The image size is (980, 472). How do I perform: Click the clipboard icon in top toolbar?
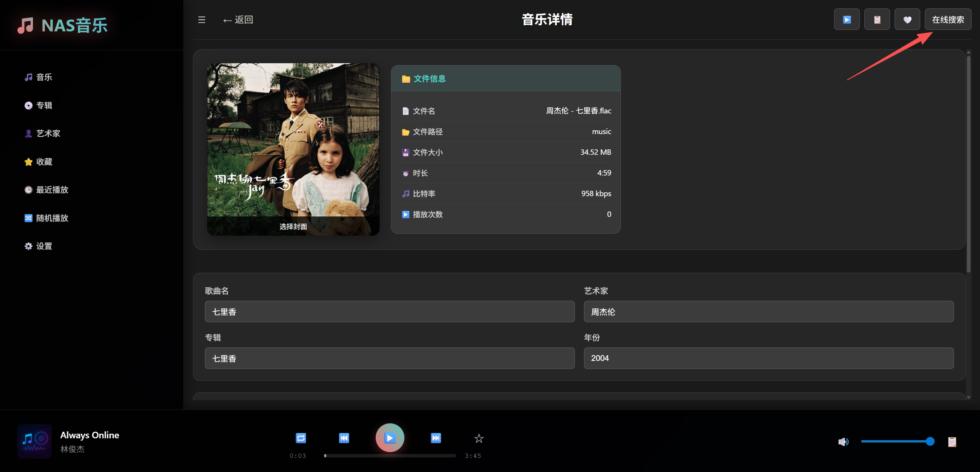pos(877,20)
